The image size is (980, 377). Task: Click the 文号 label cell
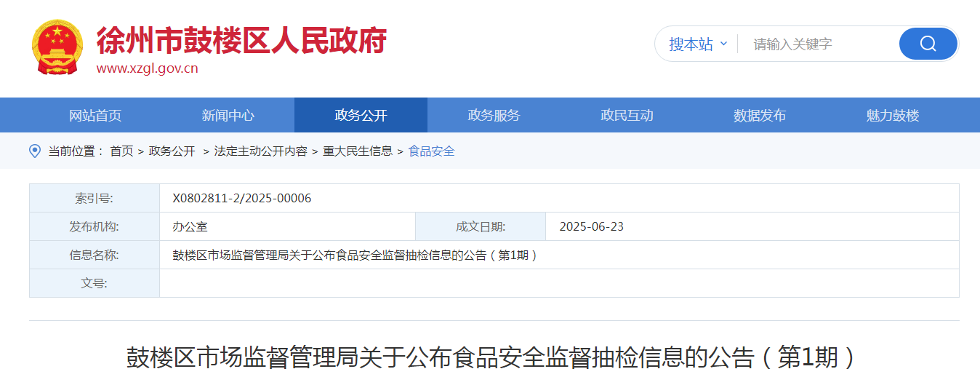coord(95,283)
